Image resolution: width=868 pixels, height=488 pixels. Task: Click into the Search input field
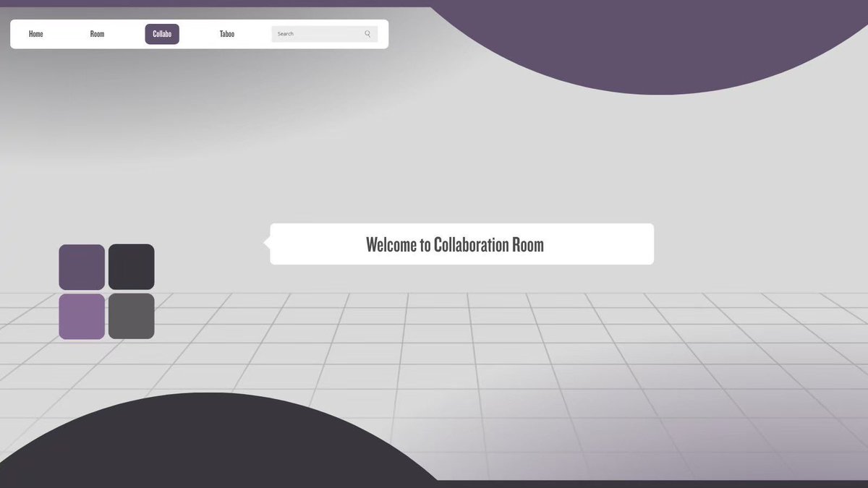click(325, 34)
